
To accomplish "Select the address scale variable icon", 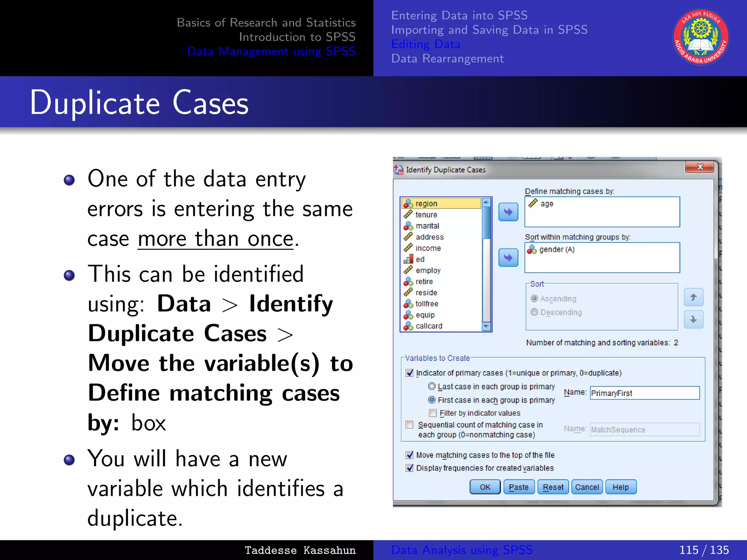I will tap(408, 237).
